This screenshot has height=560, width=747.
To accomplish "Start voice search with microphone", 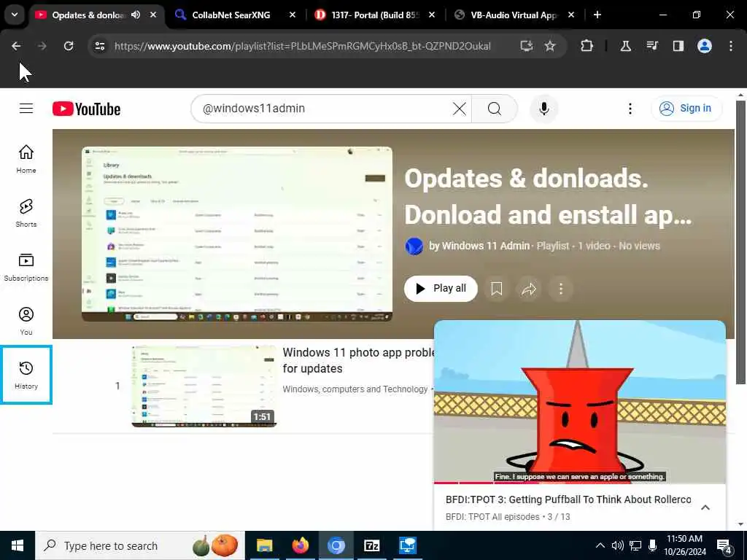I will (544, 109).
